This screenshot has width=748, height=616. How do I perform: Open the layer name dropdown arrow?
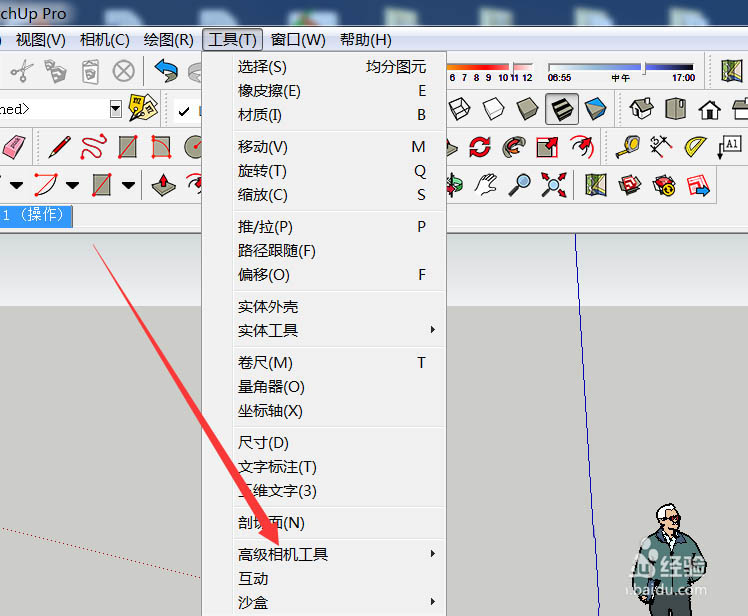click(x=115, y=109)
